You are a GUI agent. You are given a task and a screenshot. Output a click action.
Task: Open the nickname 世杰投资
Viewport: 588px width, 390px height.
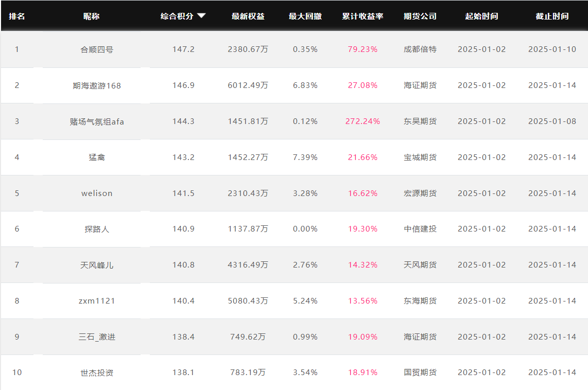pos(97,373)
